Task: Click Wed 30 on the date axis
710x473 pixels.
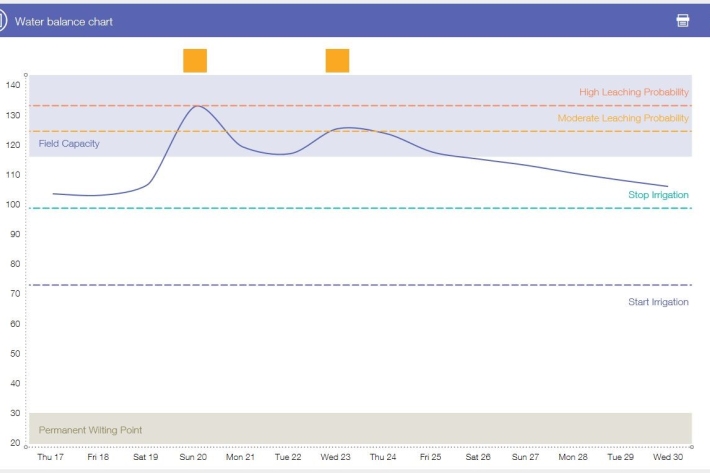Action: pyautogui.click(x=668, y=457)
